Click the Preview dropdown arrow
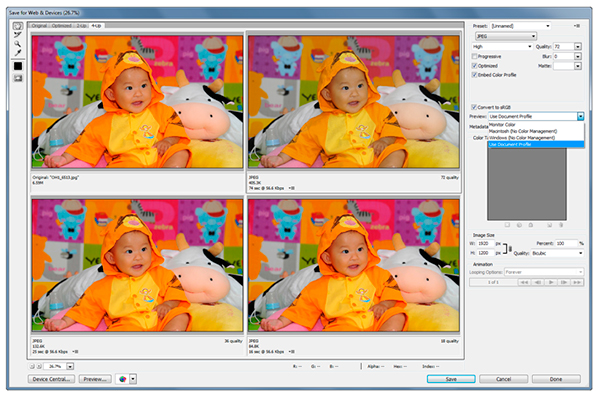This screenshot has height=398, width=600. tap(580, 116)
